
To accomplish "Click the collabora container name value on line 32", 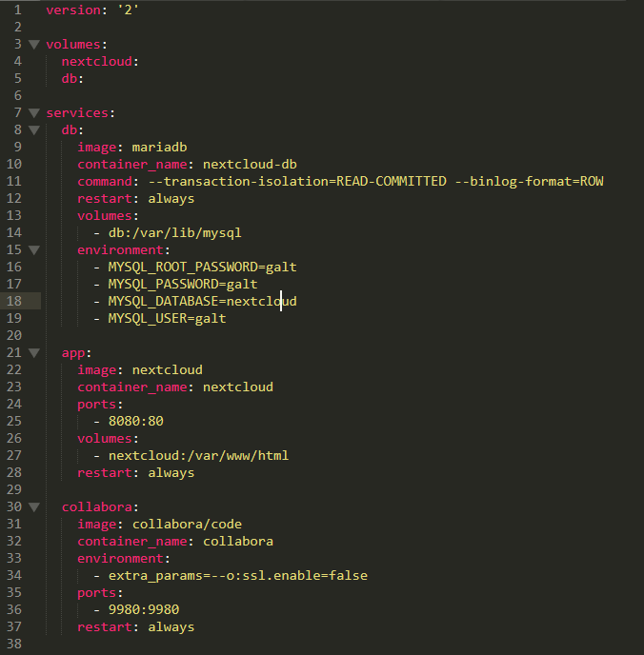I will tap(238, 542).
